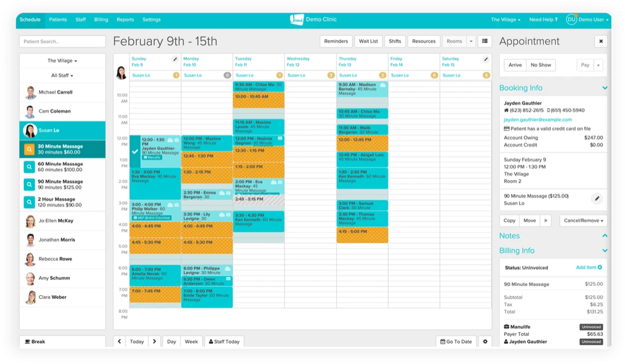Open the Wait List

(x=368, y=41)
